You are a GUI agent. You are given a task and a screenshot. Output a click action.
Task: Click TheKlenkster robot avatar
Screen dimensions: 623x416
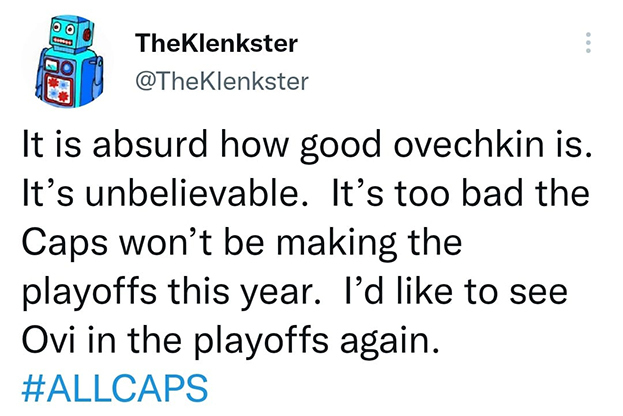[x=63, y=59]
